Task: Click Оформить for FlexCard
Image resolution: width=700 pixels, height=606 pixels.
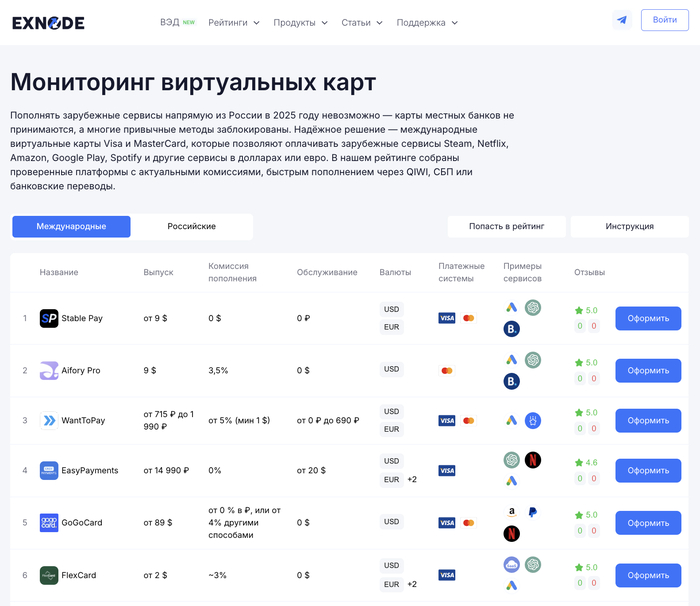Action: (x=648, y=575)
